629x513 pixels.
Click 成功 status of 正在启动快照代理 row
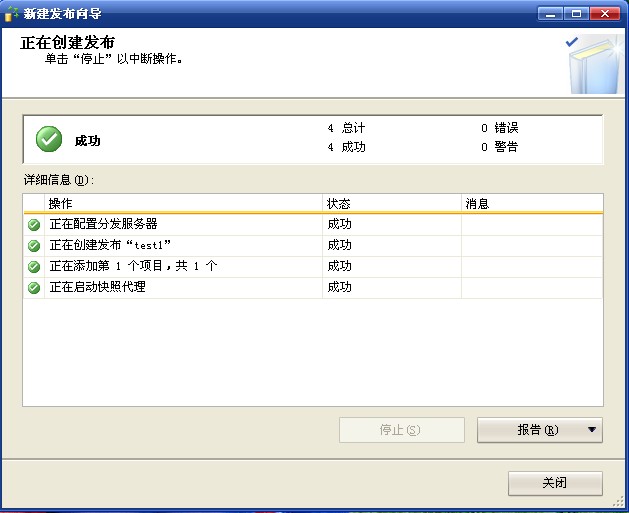tap(339, 287)
